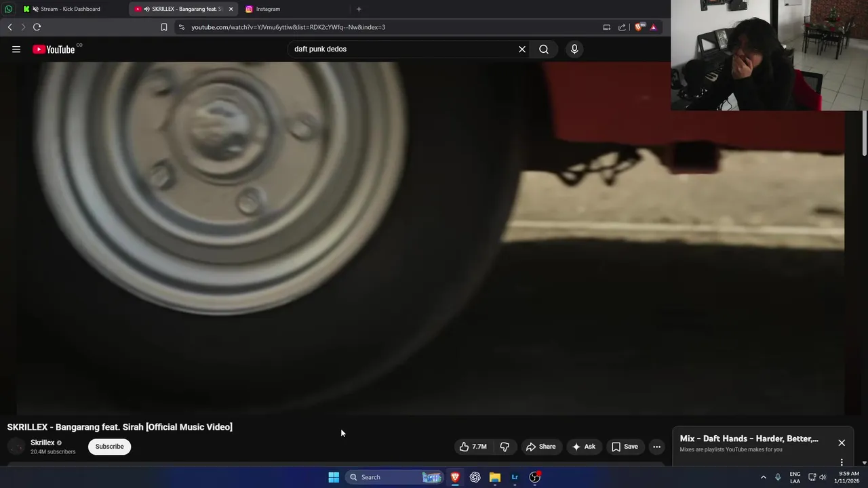
Task: Cast media with the screen icon in address bar
Action: coord(606,27)
